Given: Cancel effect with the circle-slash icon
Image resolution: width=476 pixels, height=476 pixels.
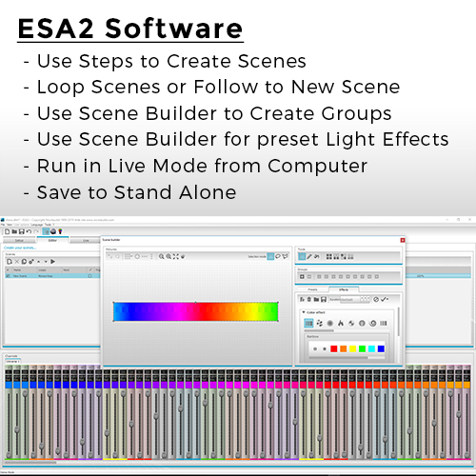Looking at the screenshot, I should click(x=376, y=299).
